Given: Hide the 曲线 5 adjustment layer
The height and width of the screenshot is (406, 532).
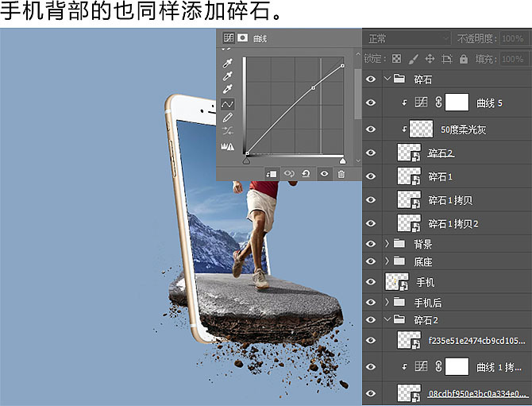Looking at the screenshot, I should [x=371, y=102].
